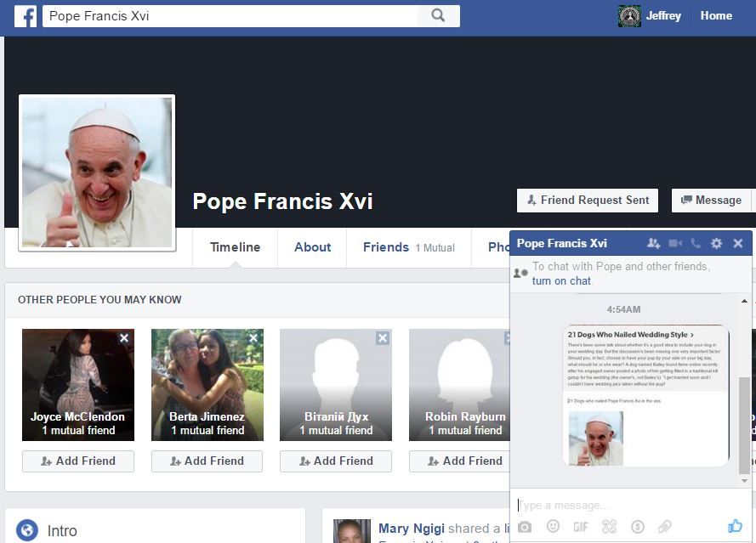Add Joyce McClendon as friend

tap(78, 461)
